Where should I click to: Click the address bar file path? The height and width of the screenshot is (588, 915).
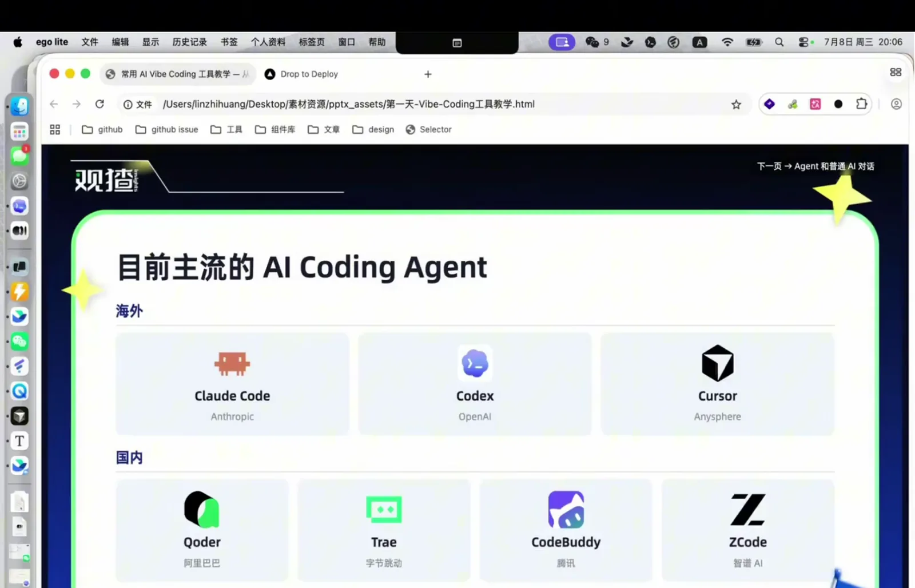349,104
